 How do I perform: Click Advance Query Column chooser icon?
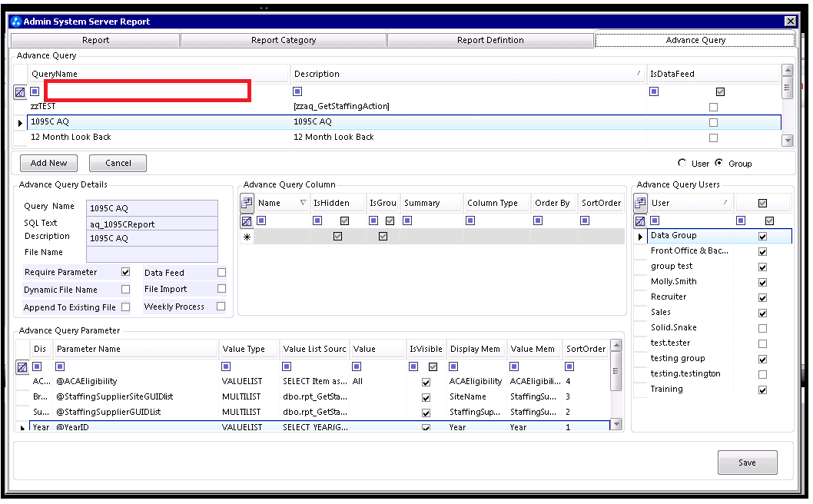click(247, 203)
